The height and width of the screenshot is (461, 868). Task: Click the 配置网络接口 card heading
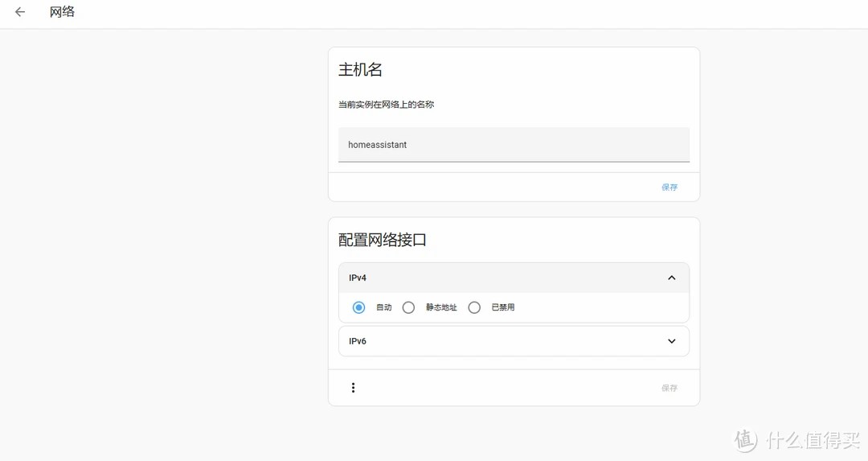point(382,240)
